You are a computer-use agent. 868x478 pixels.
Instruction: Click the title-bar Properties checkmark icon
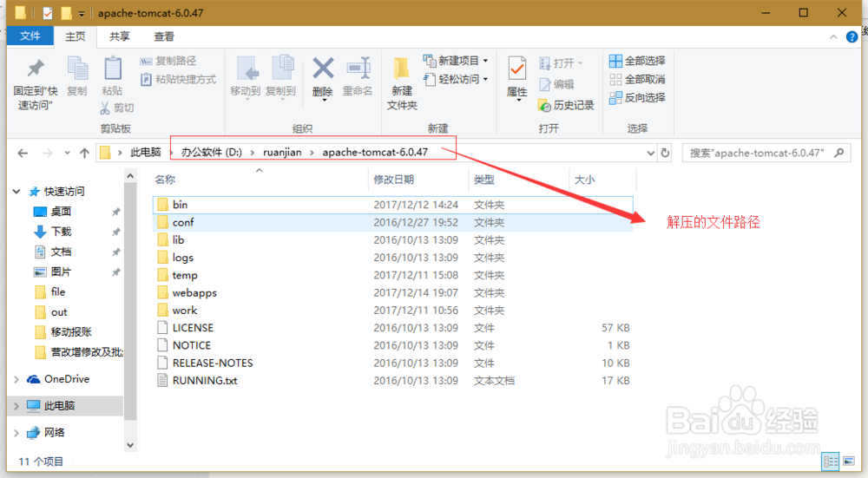click(48, 13)
